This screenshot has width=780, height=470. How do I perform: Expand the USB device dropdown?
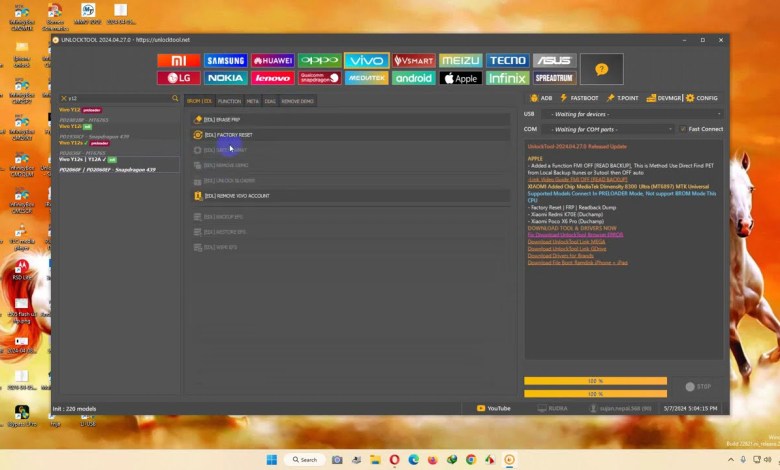(634, 114)
